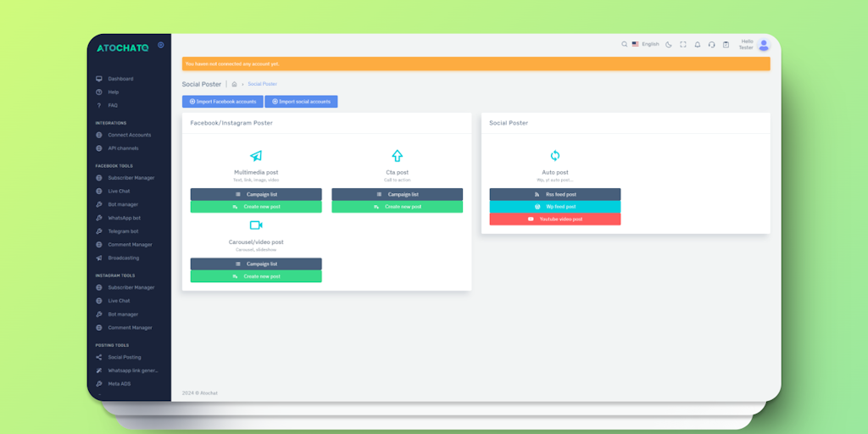Viewport: 868px width, 434px height.
Task: Click the ATOCHATQ logo
Action: pos(122,47)
